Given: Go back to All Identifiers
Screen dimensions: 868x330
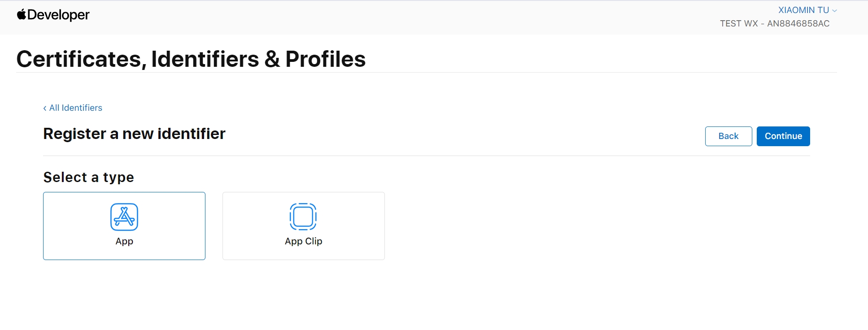Looking at the screenshot, I should click(x=73, y=108).
